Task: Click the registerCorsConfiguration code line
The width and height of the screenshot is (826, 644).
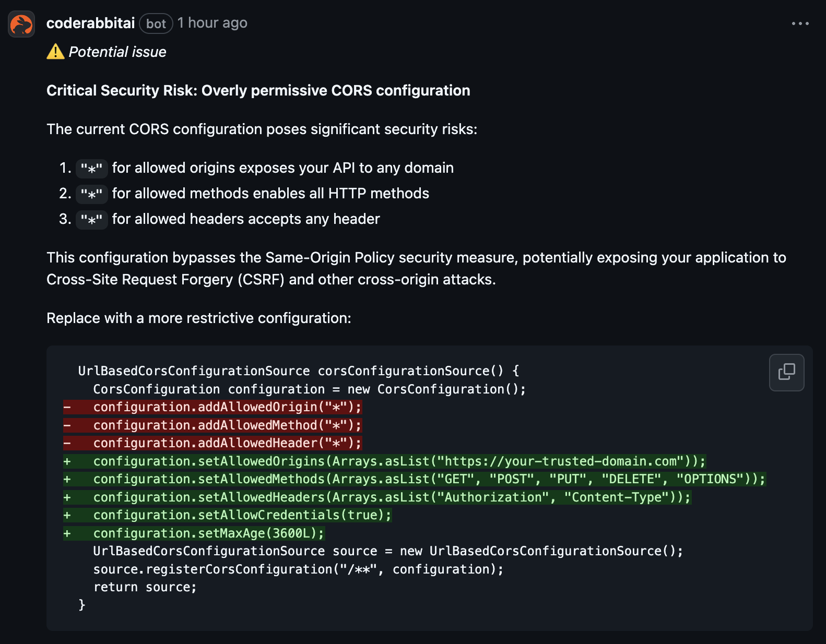Action: 298,569
